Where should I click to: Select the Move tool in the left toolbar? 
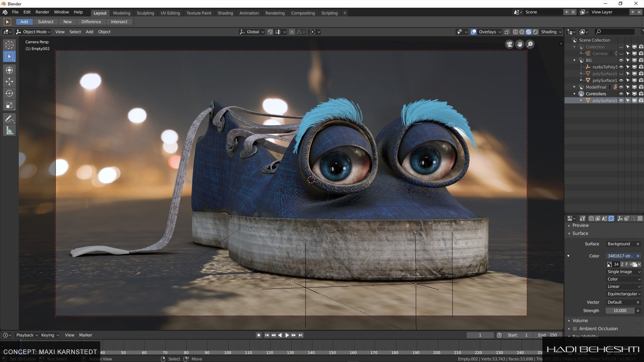(10, 82)
